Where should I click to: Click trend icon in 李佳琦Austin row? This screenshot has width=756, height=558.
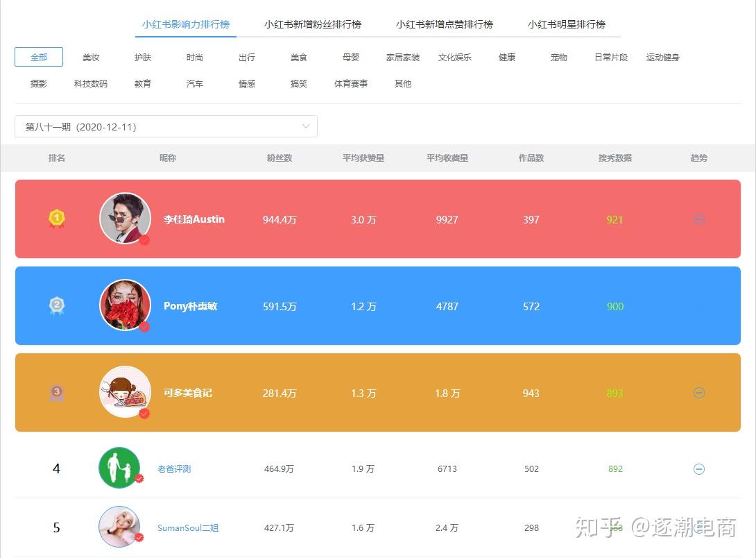click(698, 219)
